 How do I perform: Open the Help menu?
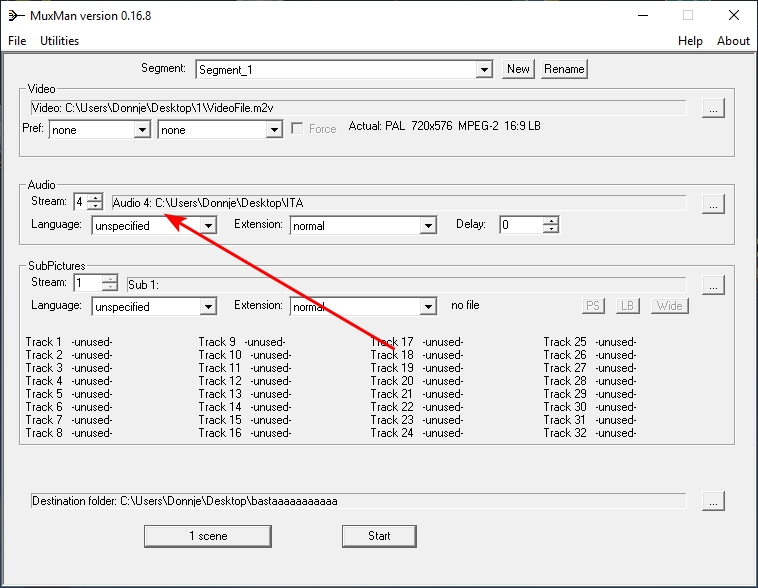point(690,41)
